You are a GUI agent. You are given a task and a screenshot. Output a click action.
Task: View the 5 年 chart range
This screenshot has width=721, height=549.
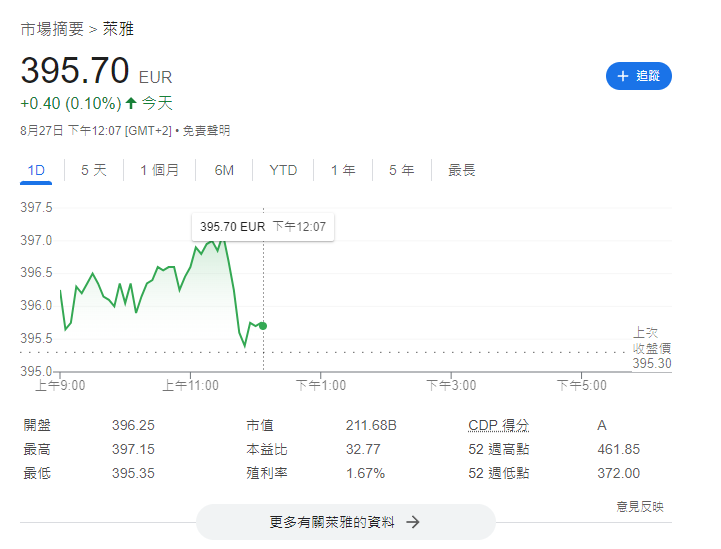point(401,170)
